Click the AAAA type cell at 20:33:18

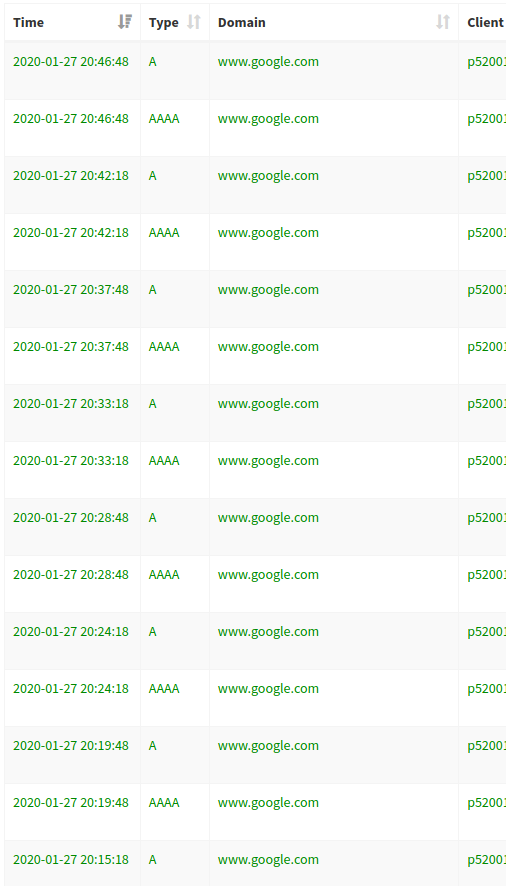tap(164, 461)
